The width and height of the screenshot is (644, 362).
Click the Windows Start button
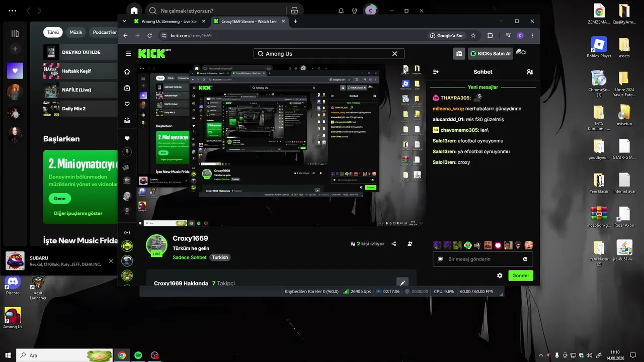point(8,355)
